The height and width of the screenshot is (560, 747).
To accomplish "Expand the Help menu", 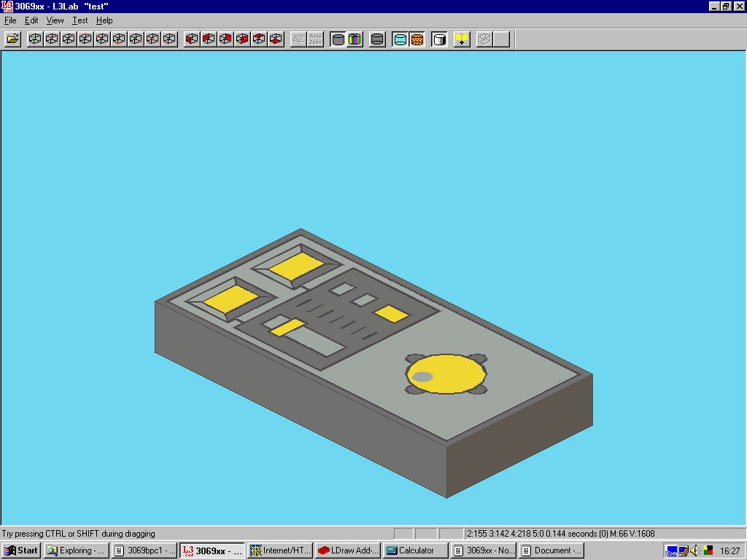I will point(103,20).
